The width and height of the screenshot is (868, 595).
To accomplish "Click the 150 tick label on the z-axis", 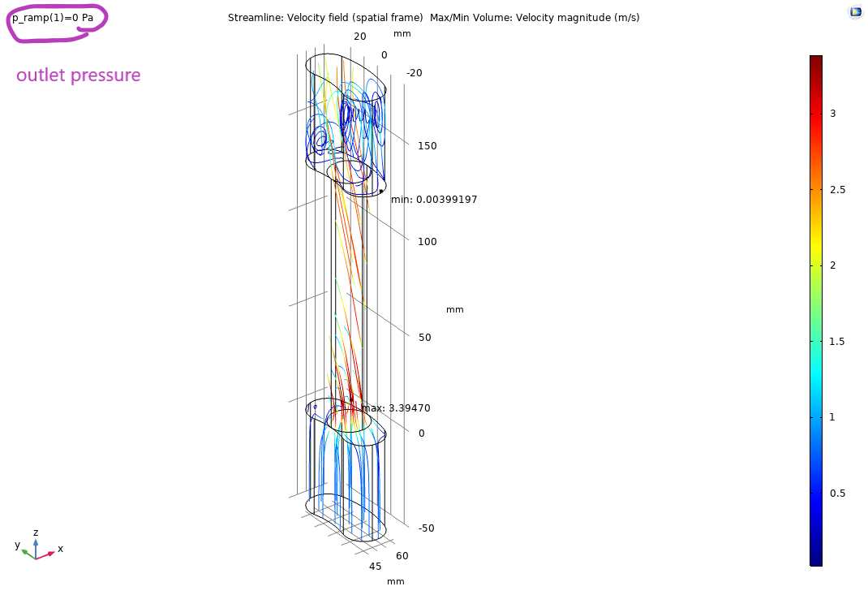I will point(428,146).
